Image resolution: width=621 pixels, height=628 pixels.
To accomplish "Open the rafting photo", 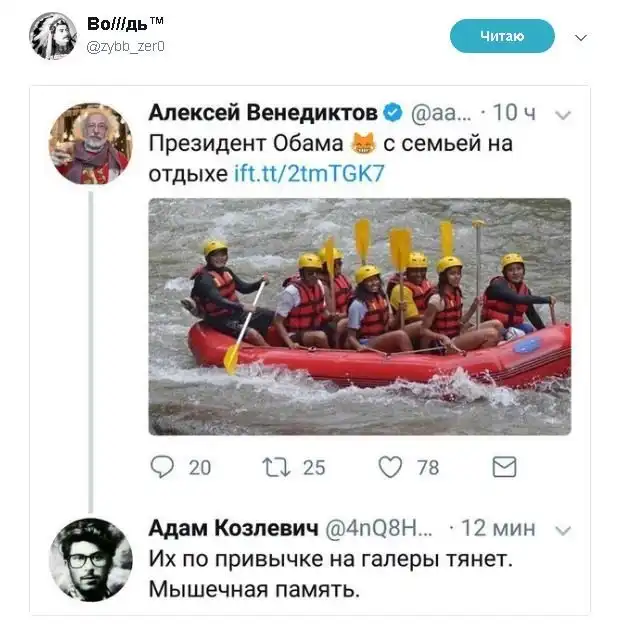I will [x=360, y=316].
